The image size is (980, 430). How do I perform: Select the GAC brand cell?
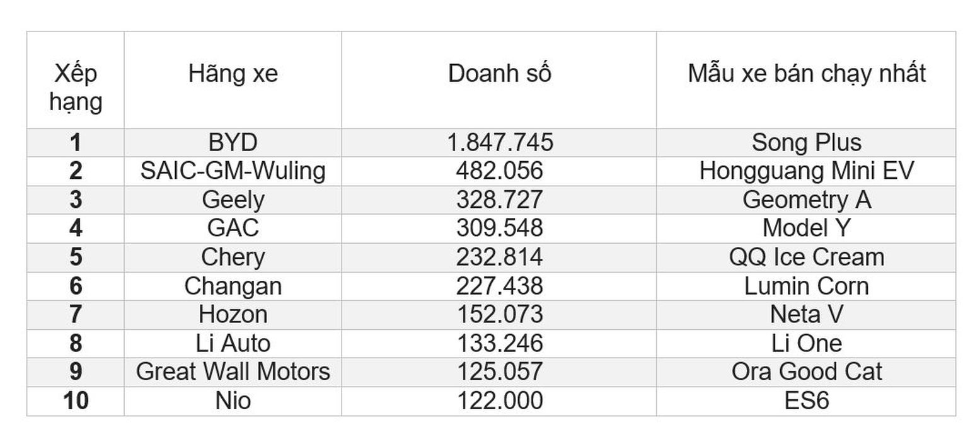point(233,229)
